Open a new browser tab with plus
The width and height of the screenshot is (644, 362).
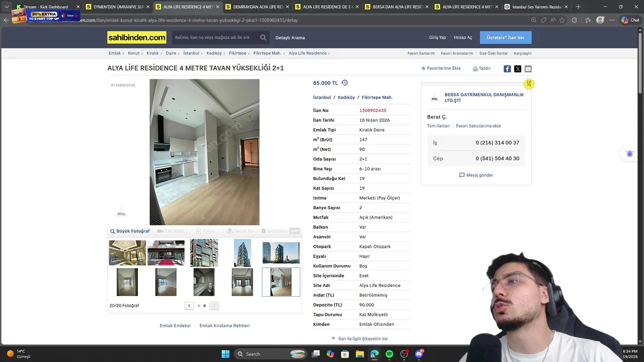578,7
